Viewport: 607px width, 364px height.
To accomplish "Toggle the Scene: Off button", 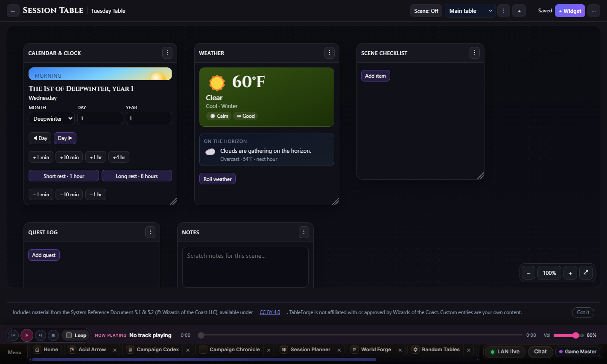I will point(426,11).
